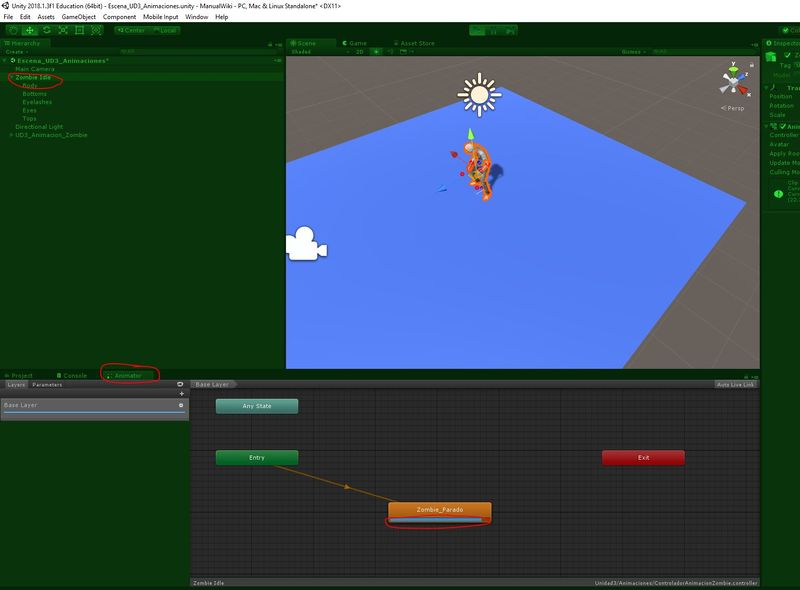The image size is (800, 590).
Task: Select Eyelashes child object
Action: (37, 102)
